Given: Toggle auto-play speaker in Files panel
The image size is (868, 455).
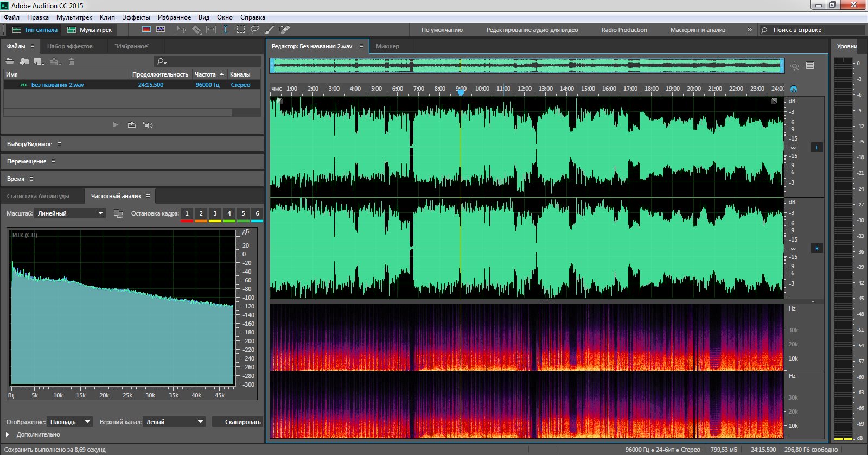Looking at the screenshot, I should [148, 125].
